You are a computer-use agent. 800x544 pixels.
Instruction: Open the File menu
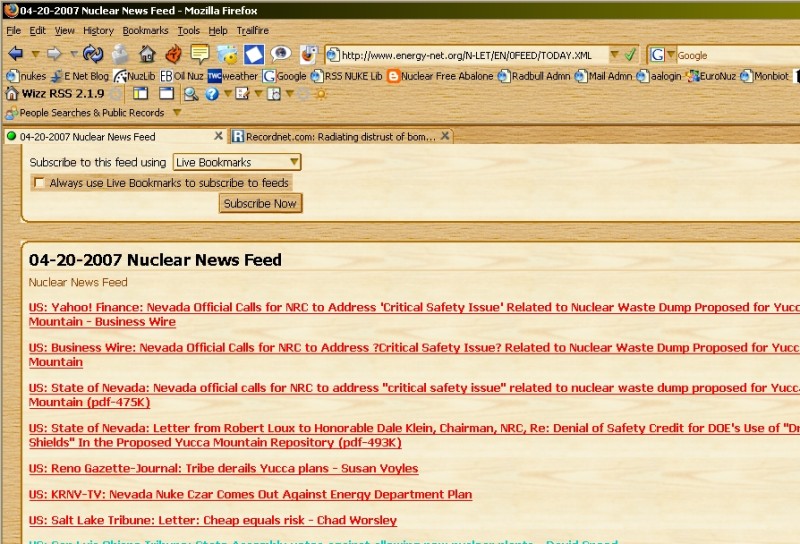coord(13,31)
